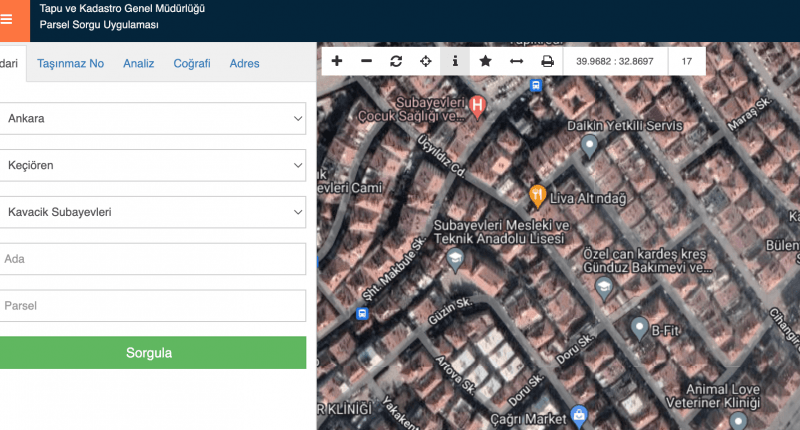Click the Artova Sk. street label
Image resolution: width=800 pixels, height=430 pixels.
(x=456, y=375)
